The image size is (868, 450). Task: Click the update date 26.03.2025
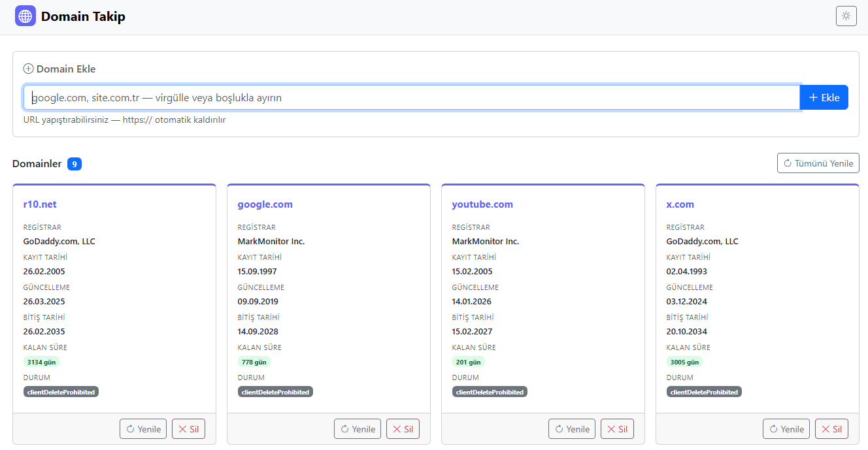44,301
